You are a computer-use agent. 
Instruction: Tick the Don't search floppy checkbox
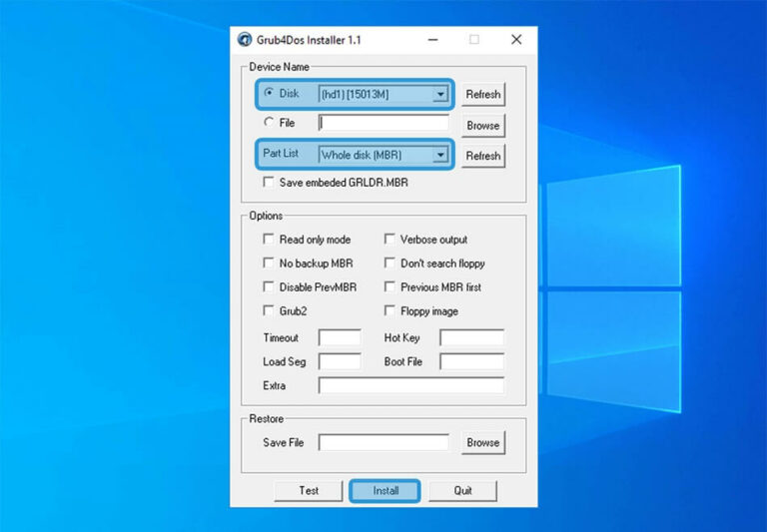point(389,263)
